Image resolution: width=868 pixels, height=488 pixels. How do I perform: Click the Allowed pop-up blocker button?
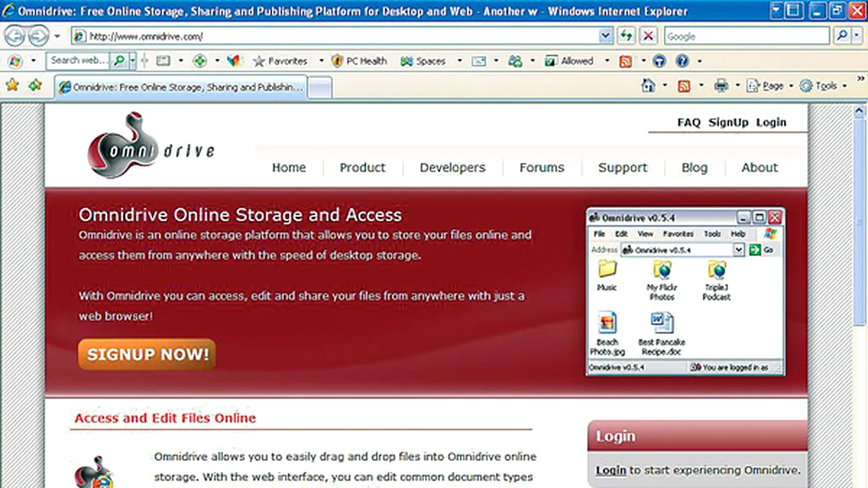click(x=570, y=61)
